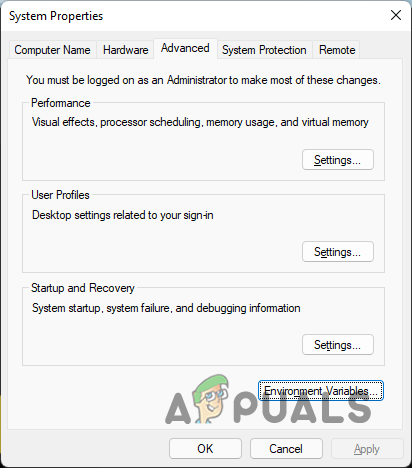Close the System Properties window
412x468 pixels.
(x=396, y=15)
